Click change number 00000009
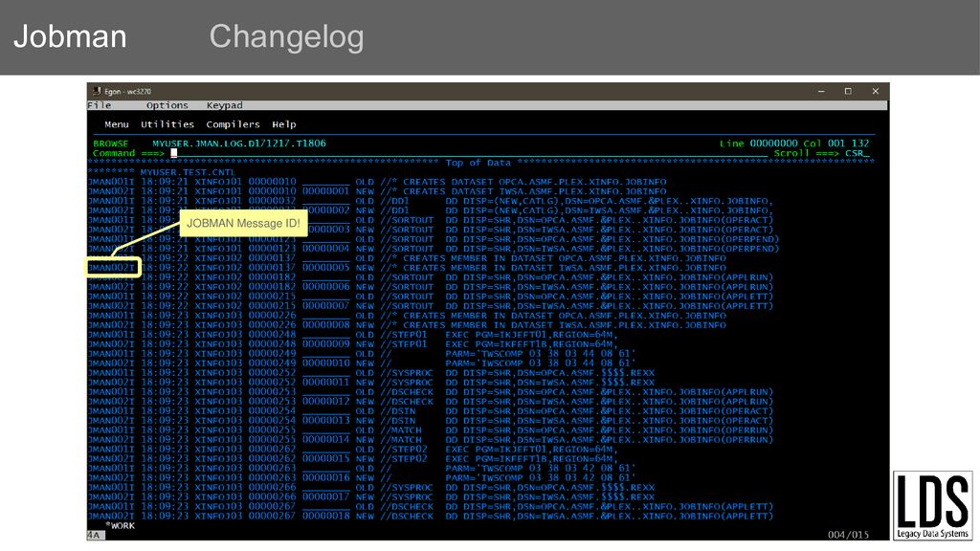This screenshot has height=551, width=980. click(x=325, y=344)
